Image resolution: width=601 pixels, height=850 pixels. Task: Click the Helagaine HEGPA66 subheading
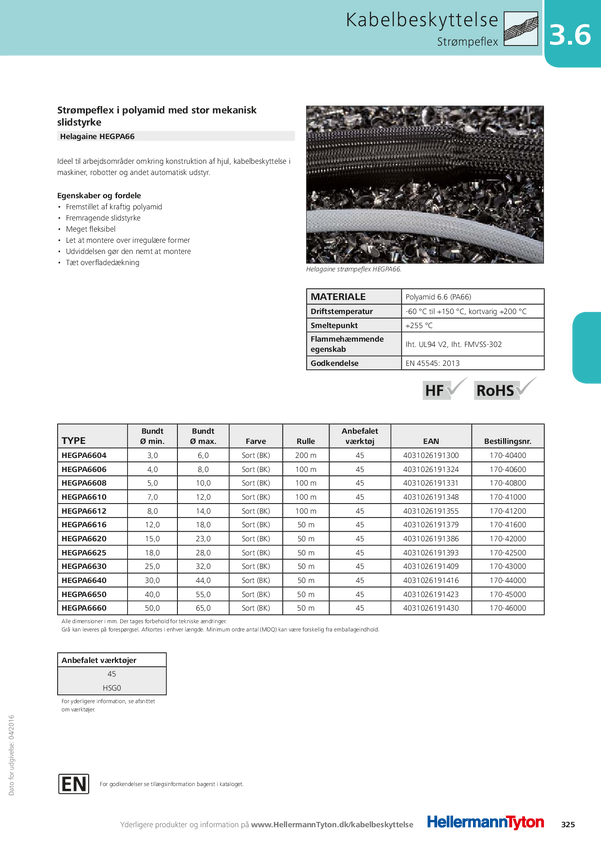pos(98,137)
